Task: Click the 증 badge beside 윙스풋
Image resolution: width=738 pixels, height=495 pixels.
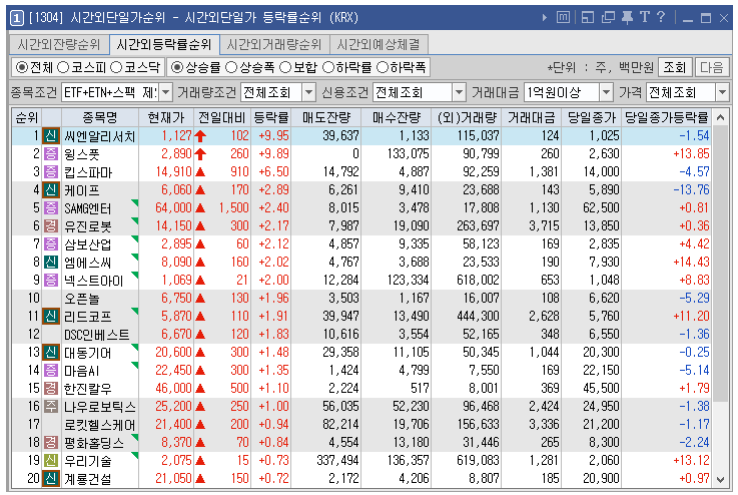Action: [x=50, y=154]
